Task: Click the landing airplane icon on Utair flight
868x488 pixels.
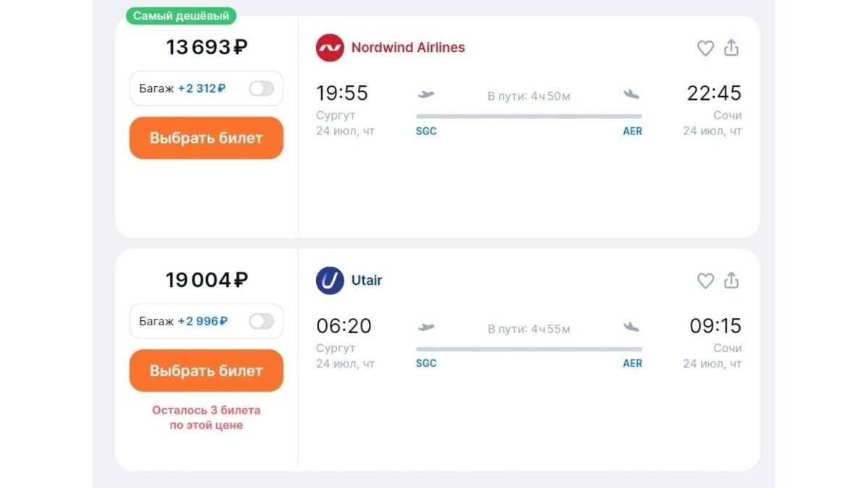Action: pos(631,328)
